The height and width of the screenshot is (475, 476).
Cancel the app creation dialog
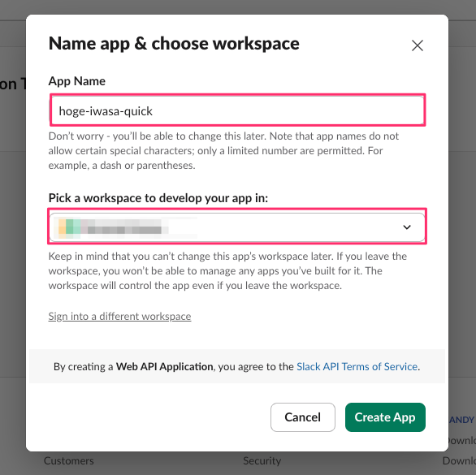coord(303,417)
